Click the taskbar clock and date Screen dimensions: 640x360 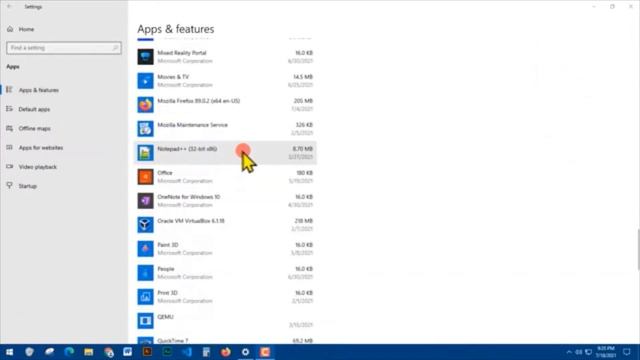tap(606, 352)
